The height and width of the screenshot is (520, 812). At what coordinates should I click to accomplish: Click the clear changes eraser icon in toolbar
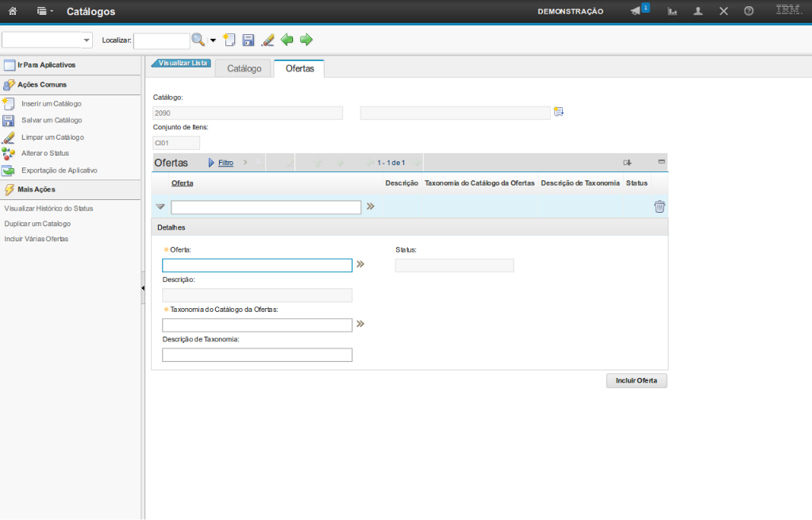point(267,40)
